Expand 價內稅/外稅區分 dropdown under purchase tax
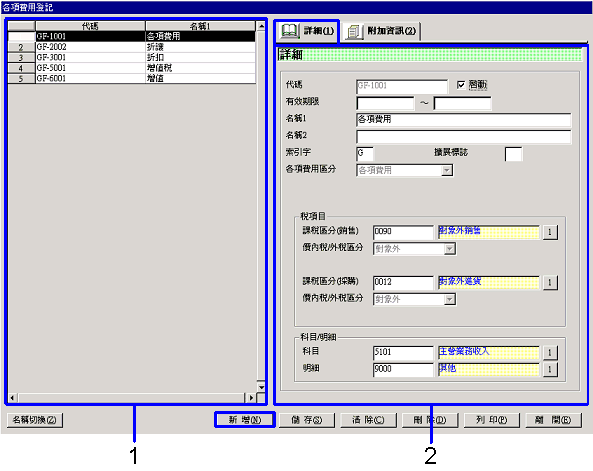The image size is (593, 471). (x=450, y=299)
